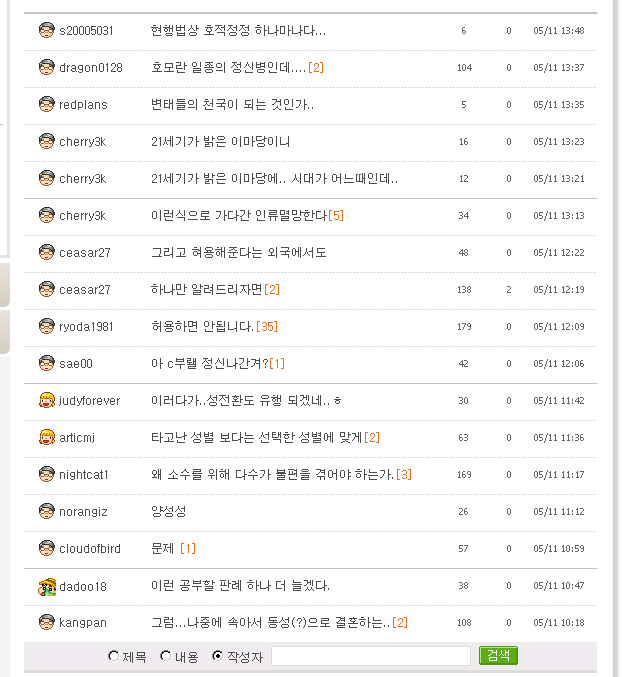
Task: Select the 제목 search radio button
Action: (114, 656)
